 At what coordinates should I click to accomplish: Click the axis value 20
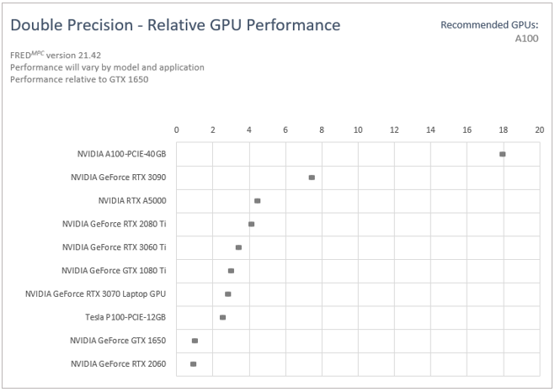[x=539, y=130]
